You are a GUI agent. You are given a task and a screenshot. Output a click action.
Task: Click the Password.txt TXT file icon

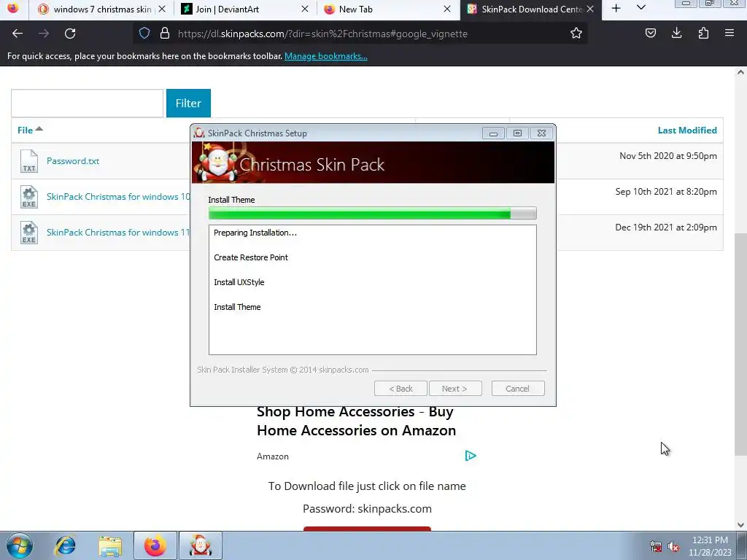pyautogui.click(x=29, y=161)
